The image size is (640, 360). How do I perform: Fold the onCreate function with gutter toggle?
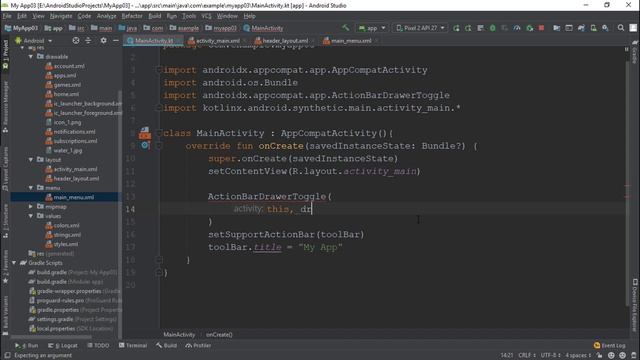[159, 146]
